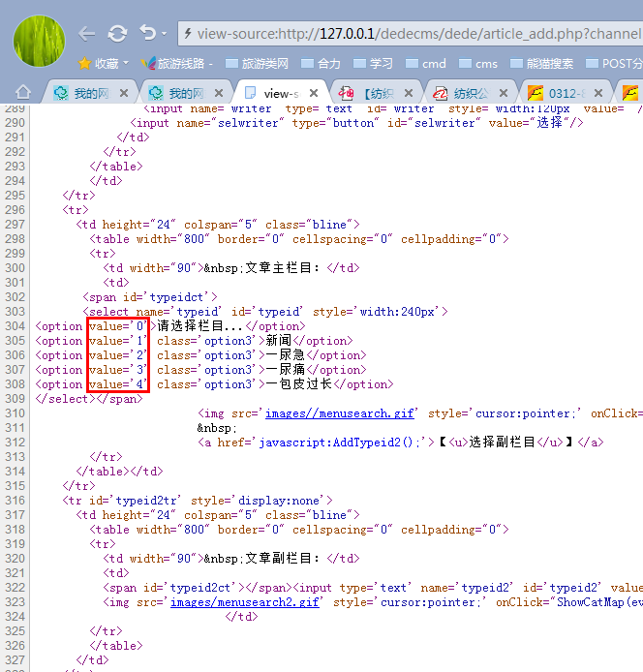The image size is (643, 672).
Task: Click the home icon left of tabs
Action: tap(22, 92)
